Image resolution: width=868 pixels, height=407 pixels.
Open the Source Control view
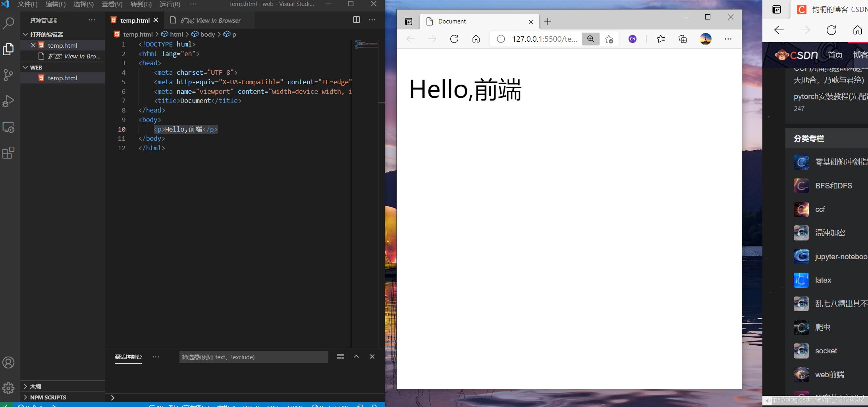pos(9,75)
